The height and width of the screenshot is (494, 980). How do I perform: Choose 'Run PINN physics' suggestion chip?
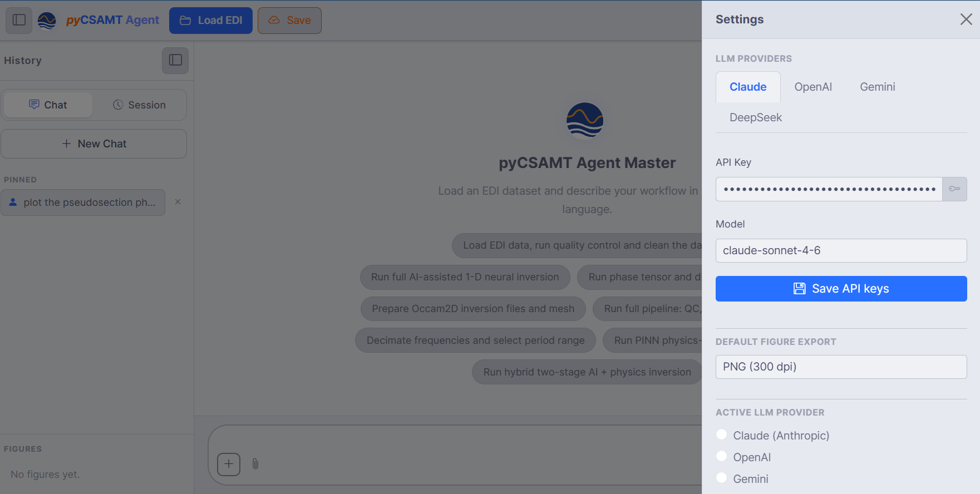click(652, 340)
